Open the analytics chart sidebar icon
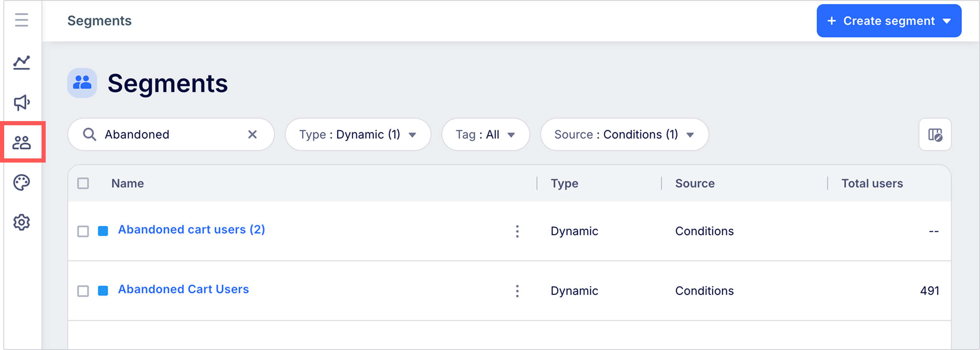This screenshot has height=350, width=980. (x=22, y=63)
